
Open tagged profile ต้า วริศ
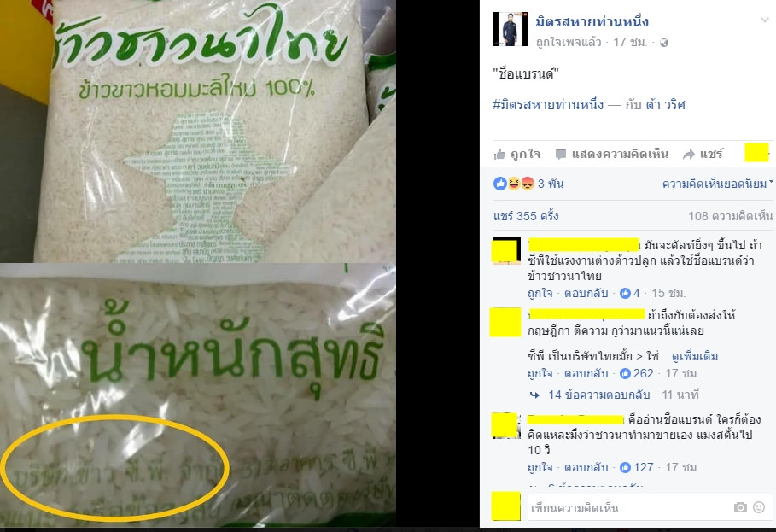coord(665,104)
